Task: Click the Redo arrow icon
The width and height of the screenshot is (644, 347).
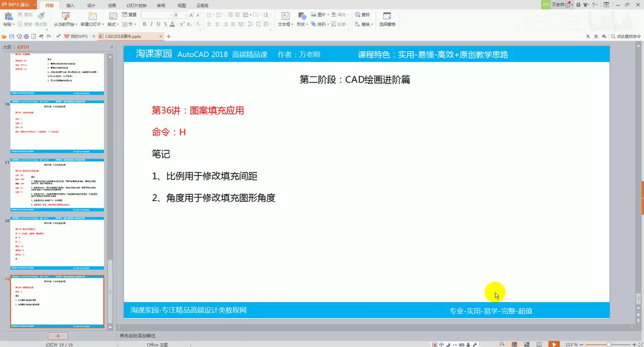Action: [x=48, y=36]
